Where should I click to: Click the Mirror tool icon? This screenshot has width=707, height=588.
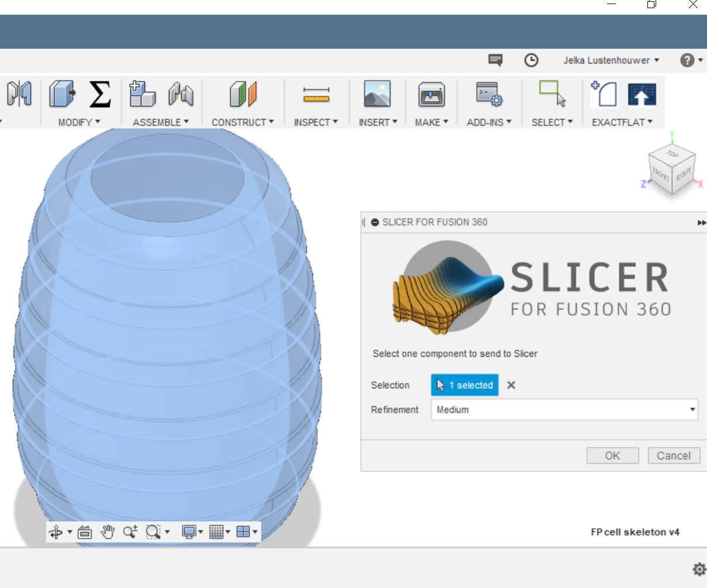[x=19, y=94]
